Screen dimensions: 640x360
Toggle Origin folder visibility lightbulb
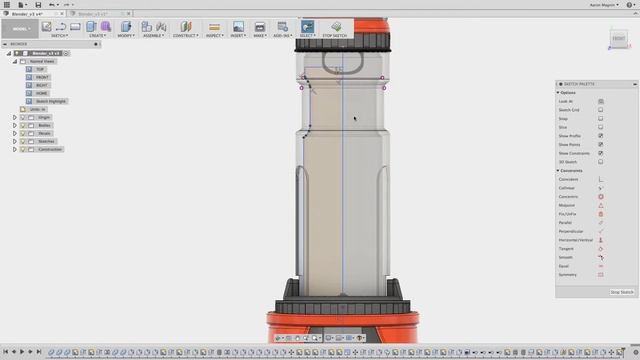pos(23,118)
